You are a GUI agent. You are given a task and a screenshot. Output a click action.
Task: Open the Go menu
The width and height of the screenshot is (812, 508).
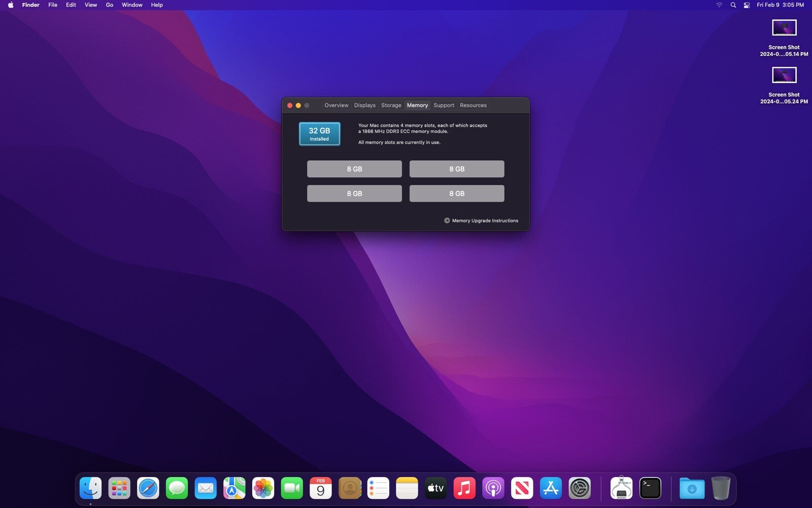click(x=110, y=5)
